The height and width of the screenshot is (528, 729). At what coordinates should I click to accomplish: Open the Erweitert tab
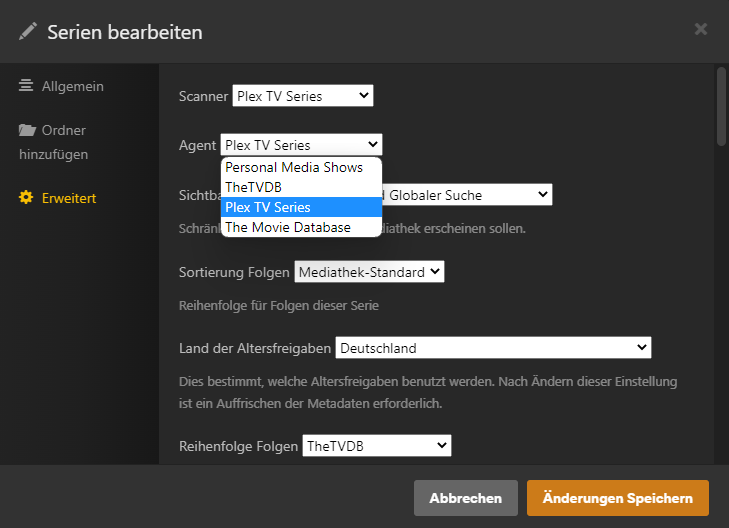[58, 198]
